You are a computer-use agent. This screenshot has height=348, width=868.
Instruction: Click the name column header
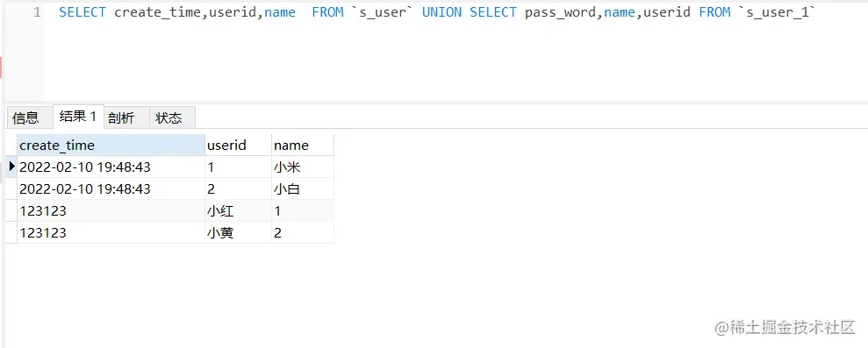(302, 145)
